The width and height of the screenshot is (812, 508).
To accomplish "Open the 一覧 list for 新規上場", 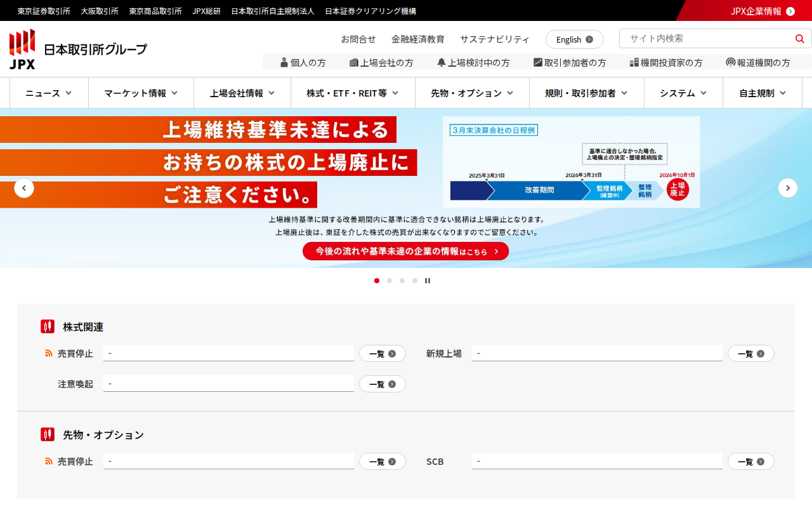I will tap(751, 354).
